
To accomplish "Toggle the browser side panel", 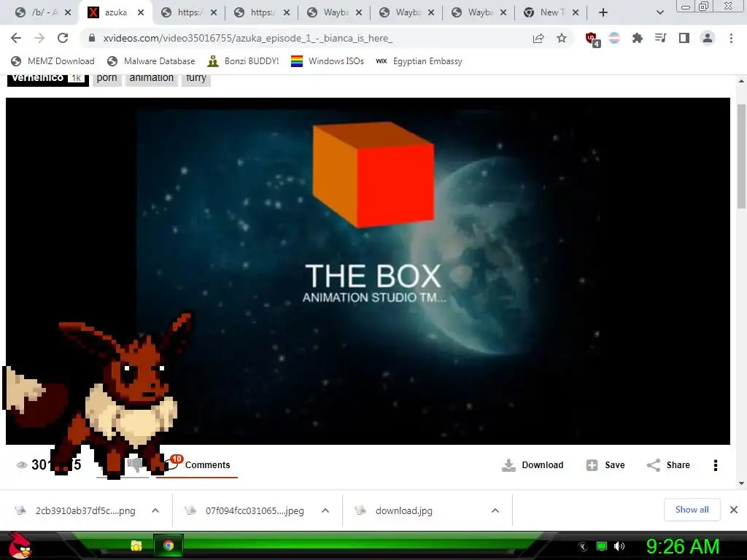I will point(684,38).
